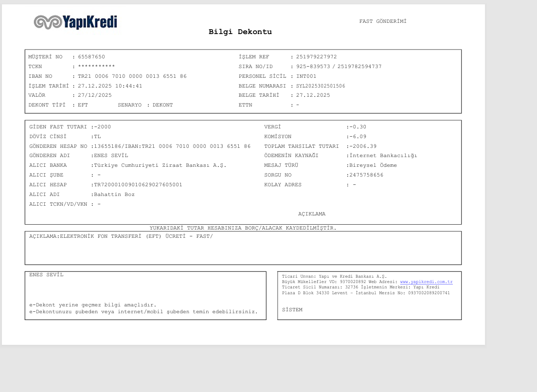This screenshot has width=537, height=392.
Task: Click gönderen adı ENES SEVİL
Action: pyautogui.click(x=111, y=156)
